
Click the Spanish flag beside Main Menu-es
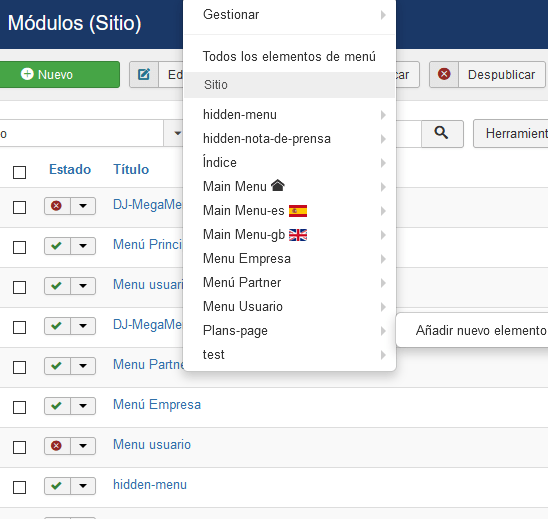(298, 211)
